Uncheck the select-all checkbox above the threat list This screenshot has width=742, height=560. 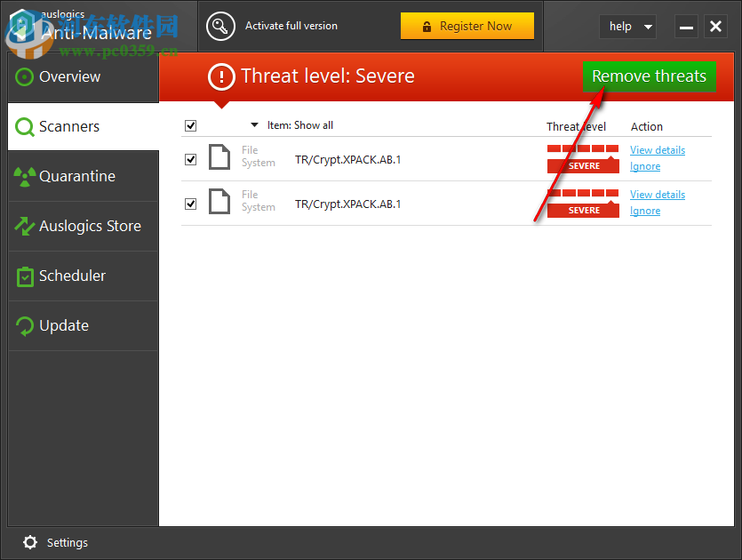click(x=190, y=125)
